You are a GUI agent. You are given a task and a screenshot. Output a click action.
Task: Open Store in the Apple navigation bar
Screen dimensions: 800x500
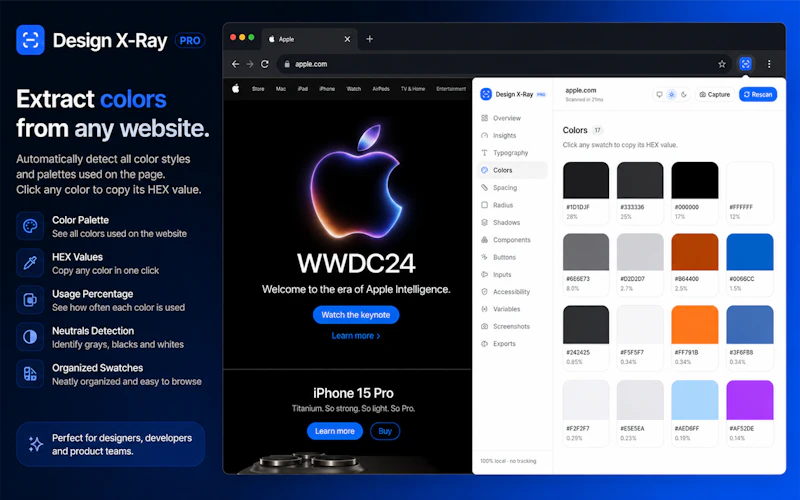pos(258,89)
